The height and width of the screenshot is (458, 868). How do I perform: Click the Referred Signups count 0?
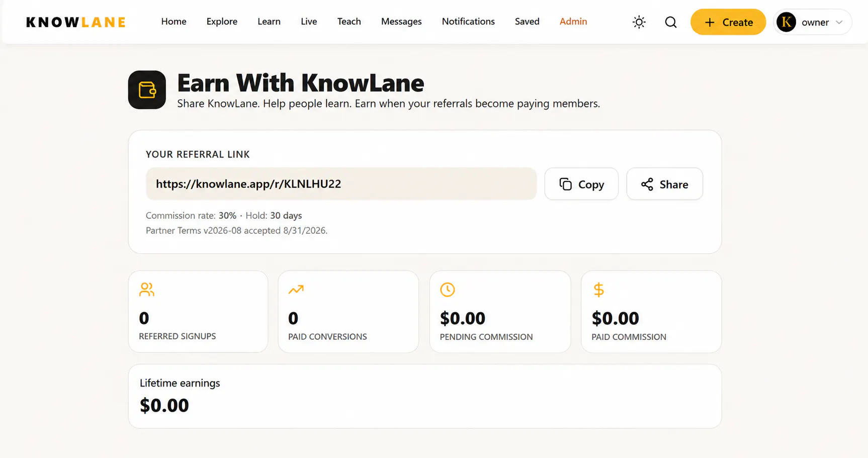pos(144,318)
